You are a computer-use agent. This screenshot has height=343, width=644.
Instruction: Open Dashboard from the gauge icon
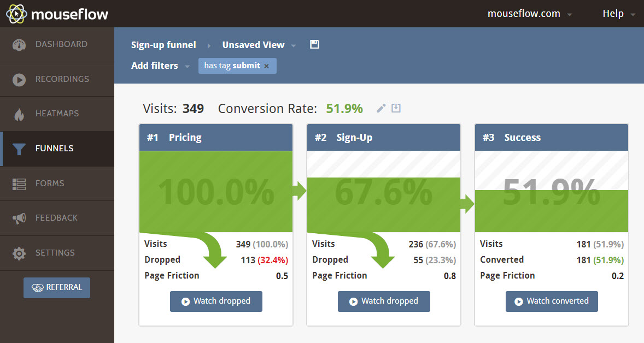19,45
